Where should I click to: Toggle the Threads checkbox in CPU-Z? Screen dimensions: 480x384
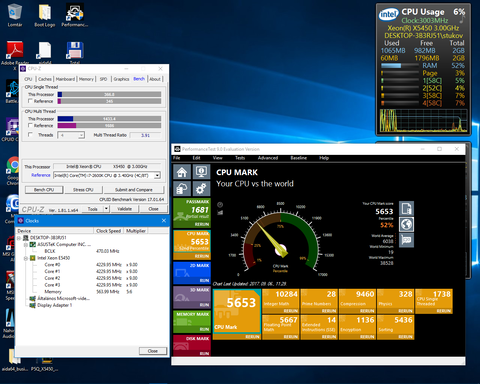[30, 135]
